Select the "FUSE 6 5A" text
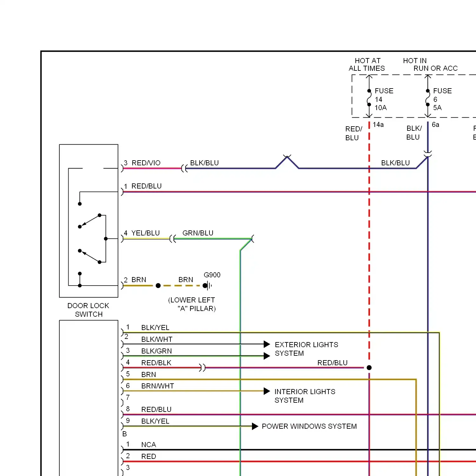476x476 pixels. click(442, 99)
